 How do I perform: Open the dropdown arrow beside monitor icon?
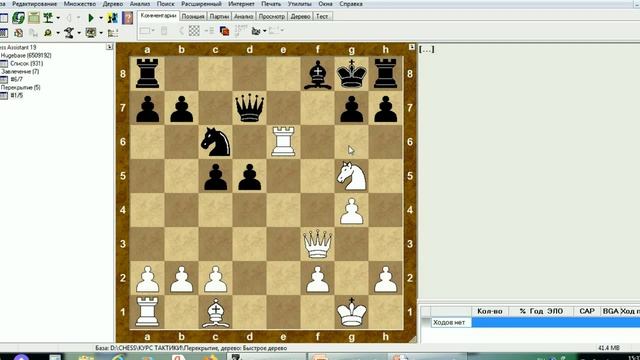click(101, 33)
